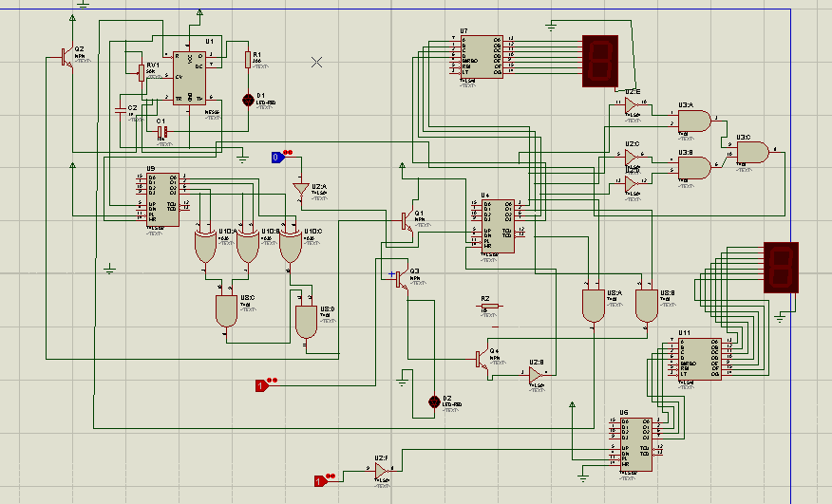Select the seven-segment display above U11
The height and width of the screenshot is (504, 832).
[x=781, y=268]
